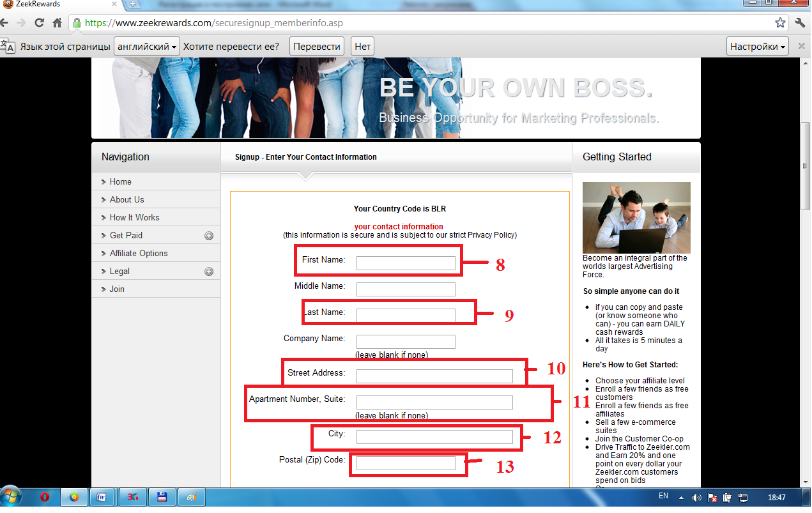Click 'your contact information' red heading
The width and height of the screenshot is (812, 513).
399,227
